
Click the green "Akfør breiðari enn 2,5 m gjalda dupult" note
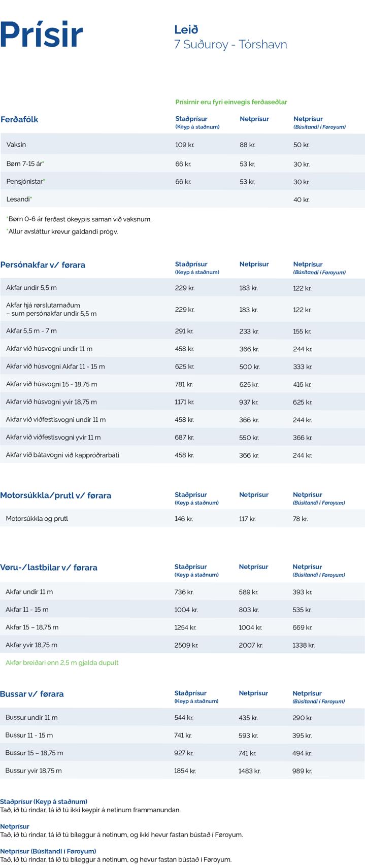pyautogui.click(x=62, y=662)
